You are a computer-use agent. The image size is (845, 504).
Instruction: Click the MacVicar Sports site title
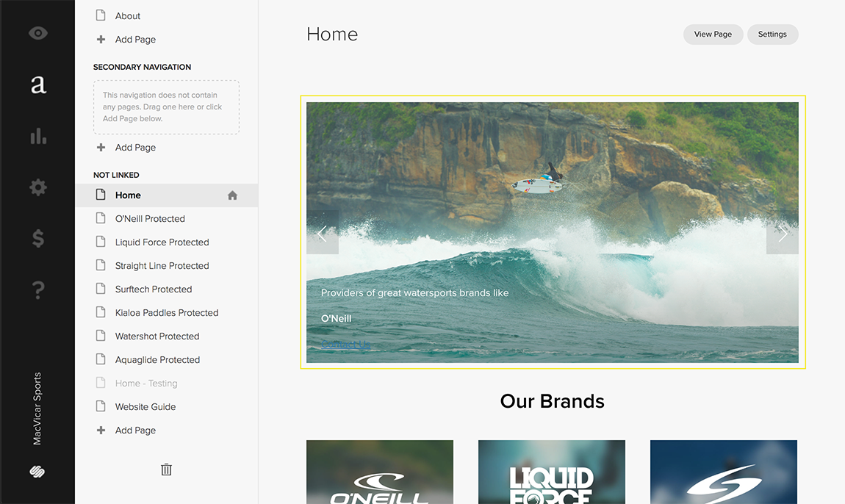(x=37, y=408)
